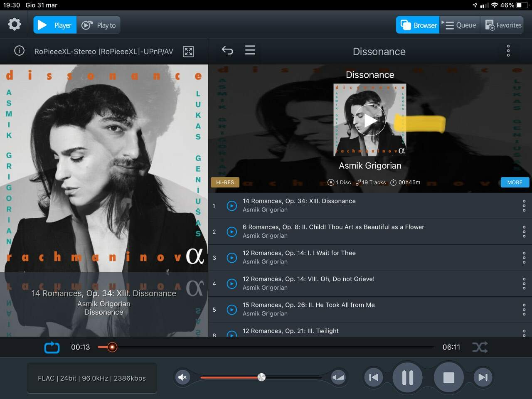This screenshot has height=399, width=532.
Task: Pause playback
Action: 407,377
